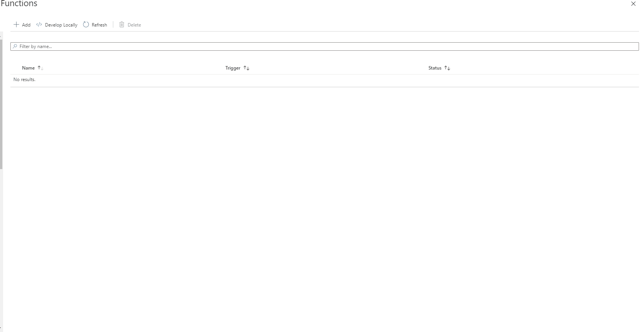Image resolution: width=644 pixels, height=332 pixels.
Task: Refresh the functions list
Action: pyautogui.click(x=95, y=25)
